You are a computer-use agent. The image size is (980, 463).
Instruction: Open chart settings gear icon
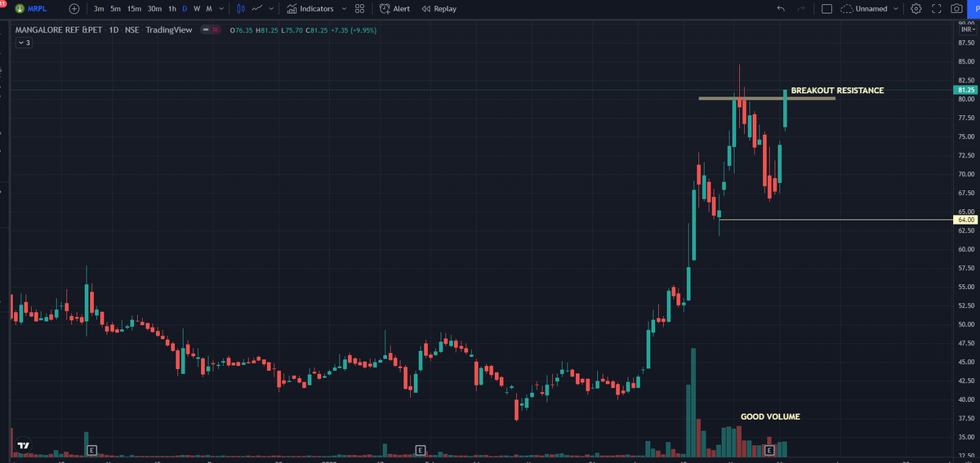[x=916, y=8]
